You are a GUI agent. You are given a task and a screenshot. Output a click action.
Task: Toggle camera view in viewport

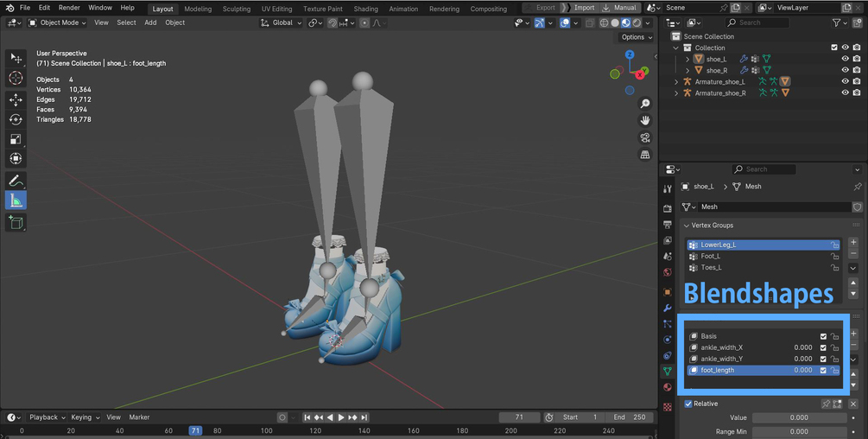click(645, 138)
